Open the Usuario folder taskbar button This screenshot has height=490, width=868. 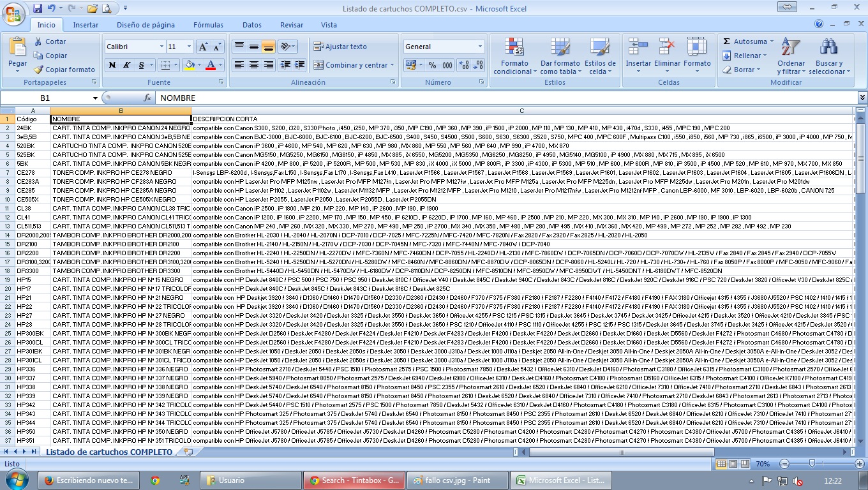[251, 480]
